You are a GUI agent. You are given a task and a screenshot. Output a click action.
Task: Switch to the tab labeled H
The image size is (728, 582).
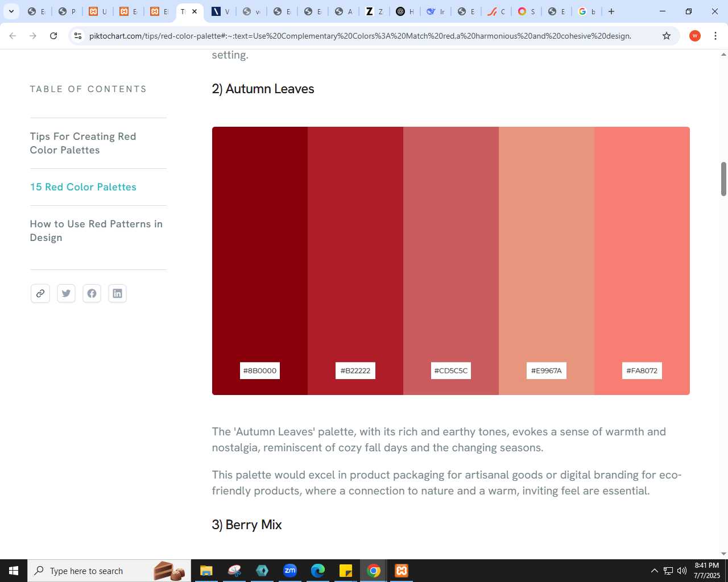pyautogui.click(x=405, y=11)
